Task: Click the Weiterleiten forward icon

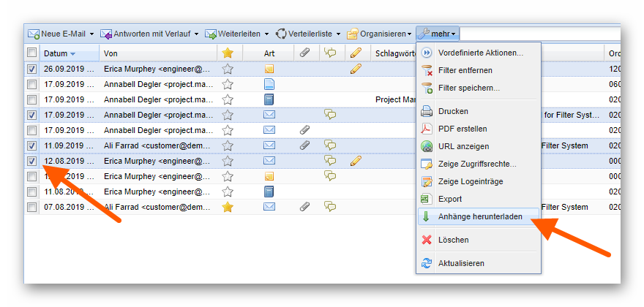Action: [211, 34]
